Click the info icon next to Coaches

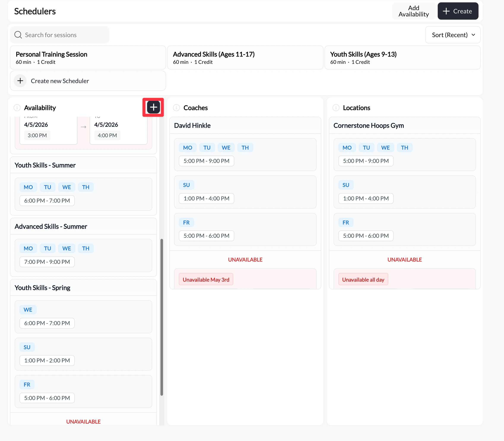[x=176, y=108]
